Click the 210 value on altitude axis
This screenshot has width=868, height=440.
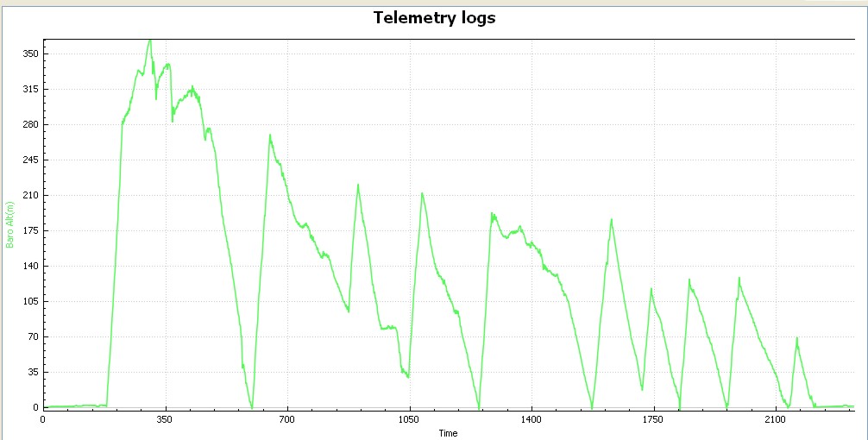coord(28,195)
